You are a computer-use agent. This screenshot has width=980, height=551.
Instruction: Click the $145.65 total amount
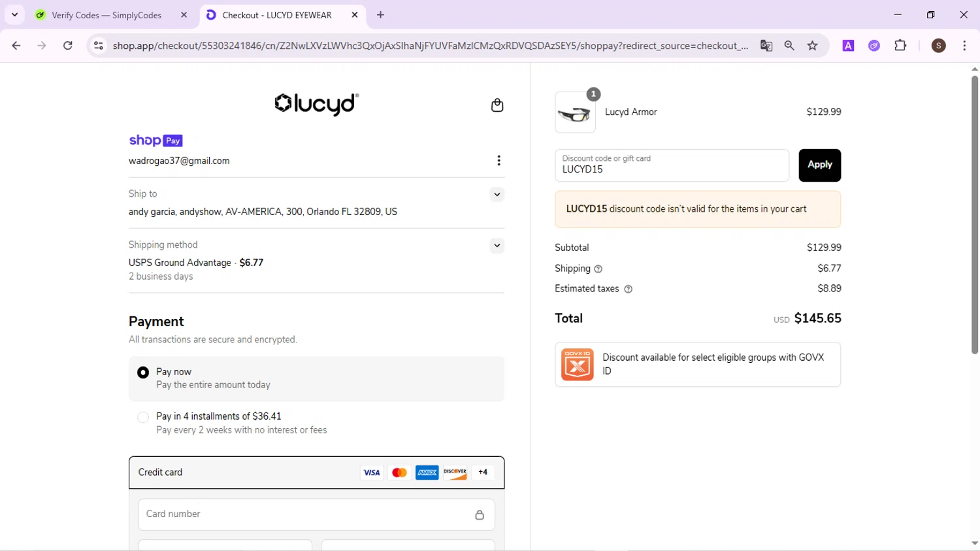(817, 318)
